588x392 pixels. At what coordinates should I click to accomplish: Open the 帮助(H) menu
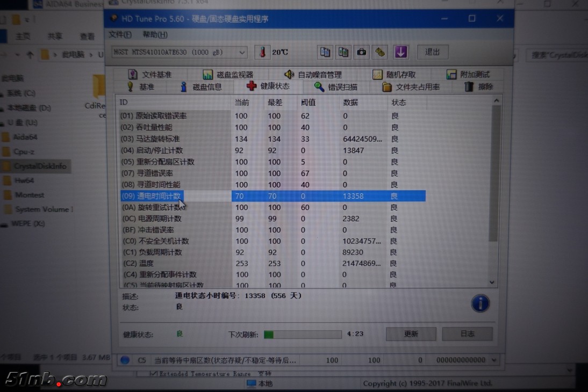155,35
